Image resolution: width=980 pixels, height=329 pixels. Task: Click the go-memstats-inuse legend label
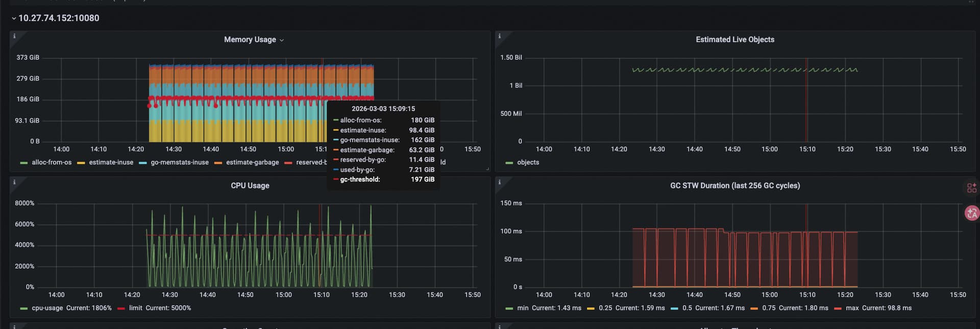[x=179, y=162]
